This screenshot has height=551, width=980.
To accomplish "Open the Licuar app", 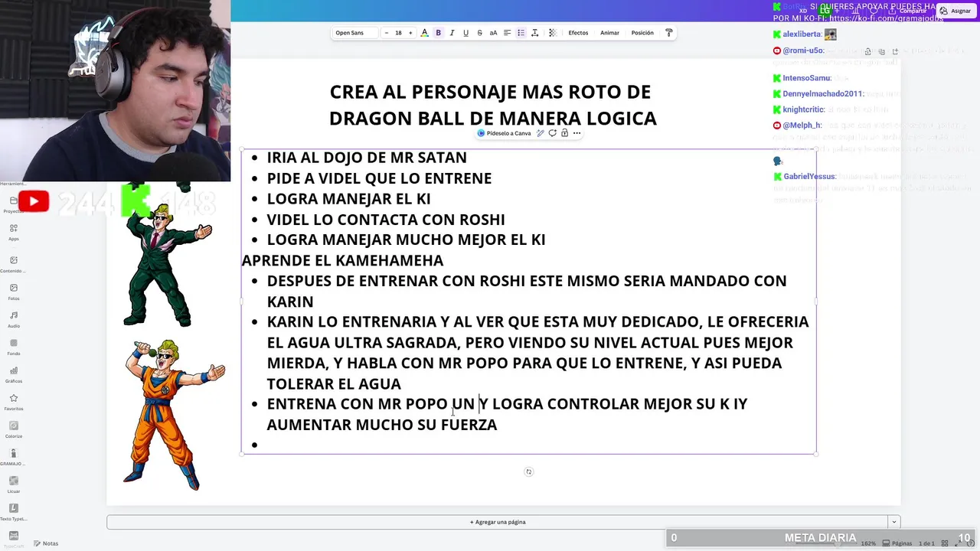I will click(14, 485).
